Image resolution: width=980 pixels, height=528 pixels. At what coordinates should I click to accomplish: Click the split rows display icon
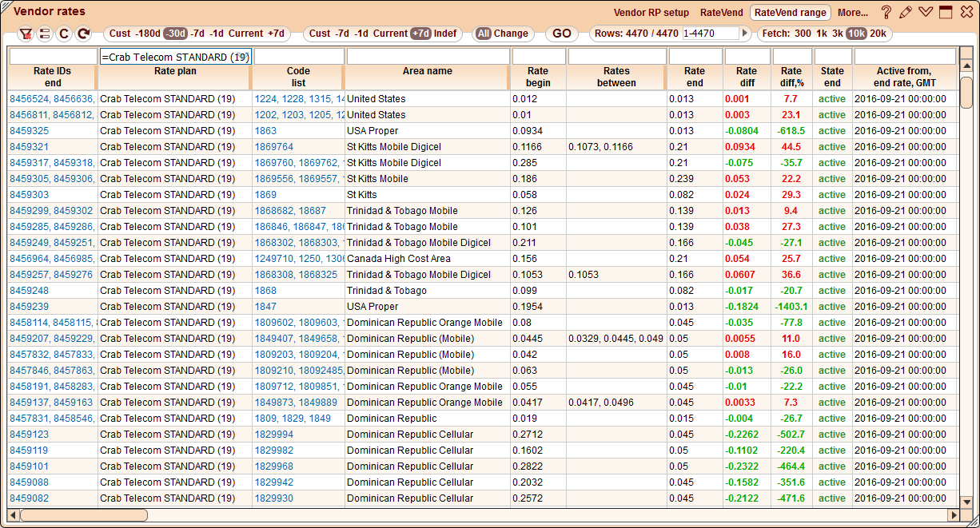click(45, 34)
